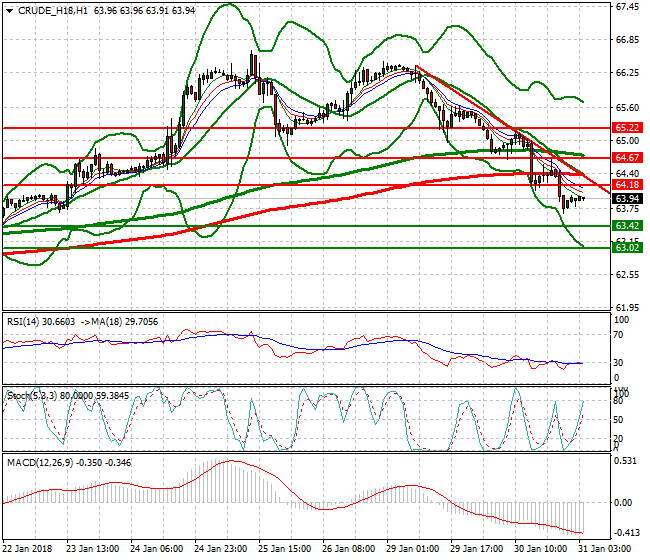The height and width of the screenshot is (560, 650).
Task: Click the 65.60 price scale value
Action: [x=627, y=107]
